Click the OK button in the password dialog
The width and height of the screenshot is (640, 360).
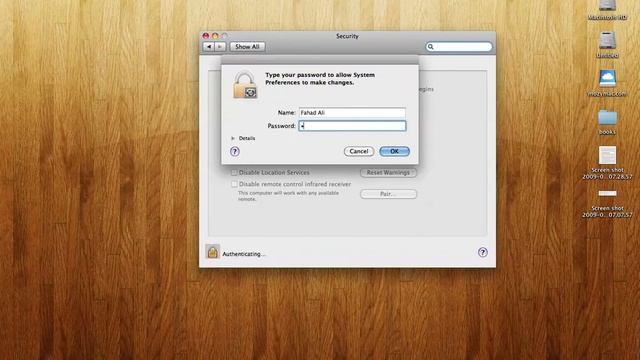394,151
